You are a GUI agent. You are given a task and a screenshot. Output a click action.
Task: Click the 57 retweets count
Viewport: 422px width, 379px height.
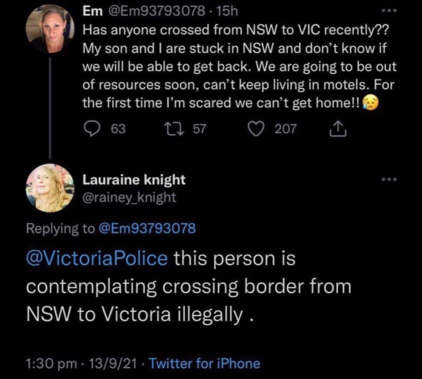tap(200, 129)
